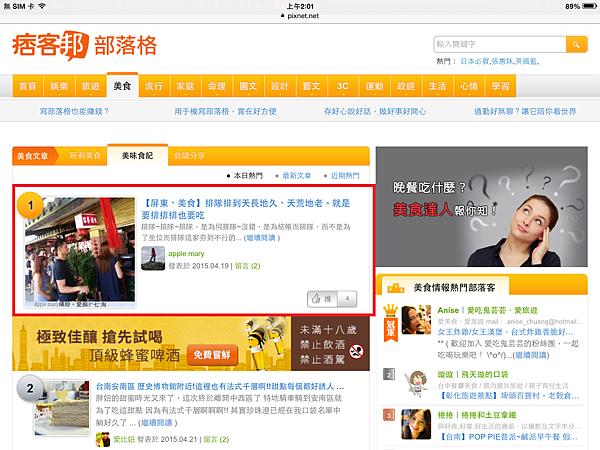Click 飛天璇的口袋 cartoon avatar
Viewport: 600px width, 450px height.
416,384
